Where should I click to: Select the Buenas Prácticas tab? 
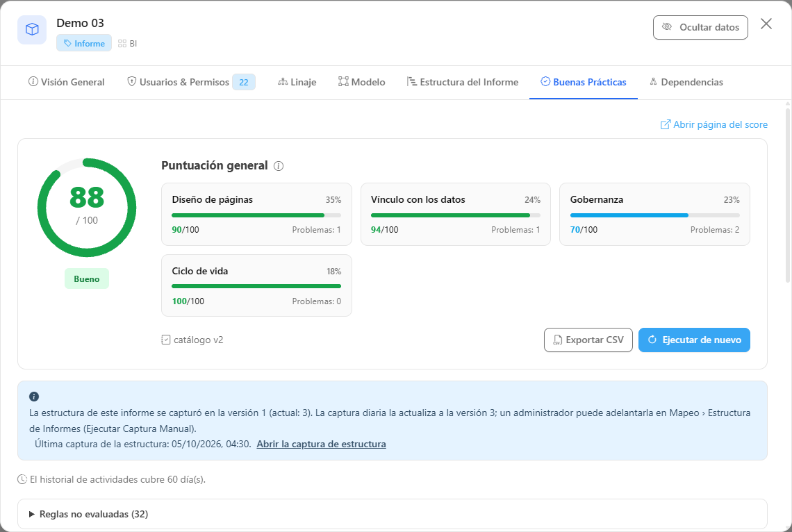pyautogui.click(x=584, y=82)
